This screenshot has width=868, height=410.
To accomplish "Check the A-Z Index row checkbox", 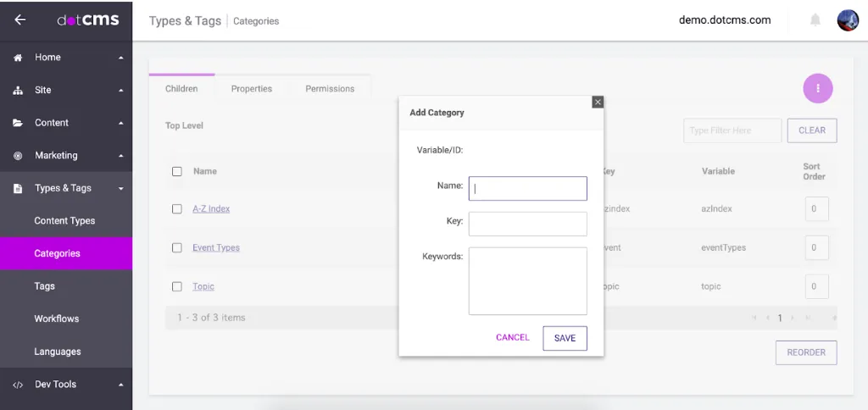I will pyautogui.click(x=177, y=209).
